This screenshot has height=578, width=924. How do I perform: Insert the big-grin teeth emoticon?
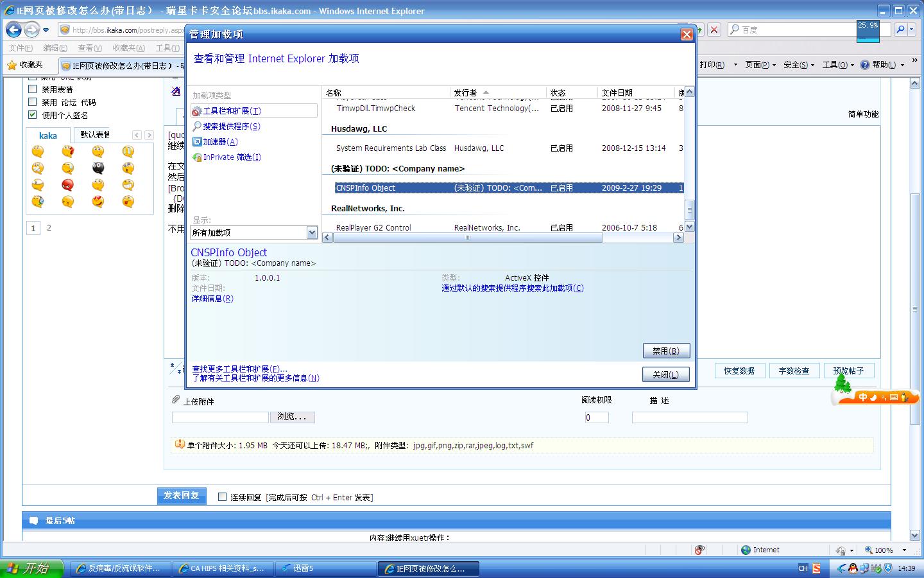[x=128, y=185]
